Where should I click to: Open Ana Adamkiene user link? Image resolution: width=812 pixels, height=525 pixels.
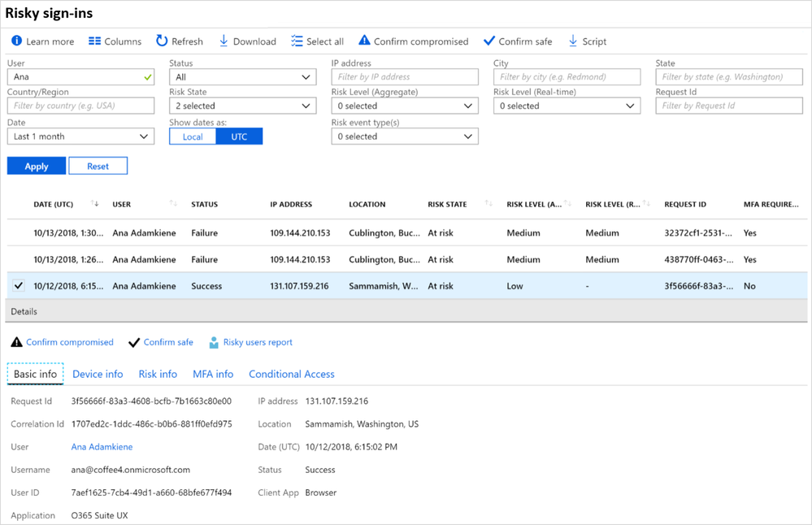[102, 447]
